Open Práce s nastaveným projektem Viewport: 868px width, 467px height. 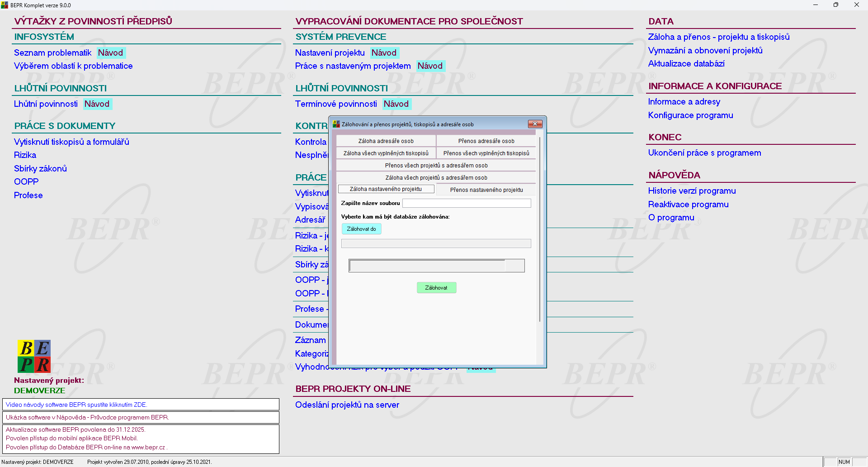click(353, 66)
